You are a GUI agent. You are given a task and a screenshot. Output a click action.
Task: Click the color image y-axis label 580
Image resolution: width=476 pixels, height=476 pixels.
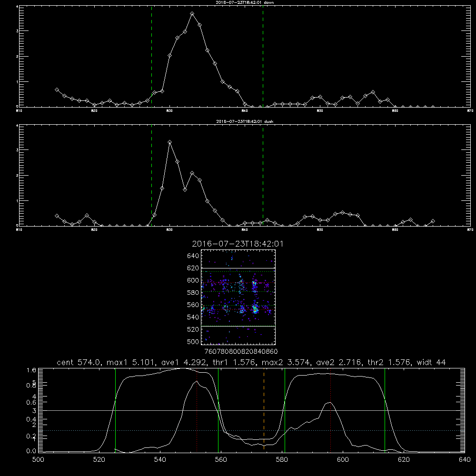click(193, 293)
